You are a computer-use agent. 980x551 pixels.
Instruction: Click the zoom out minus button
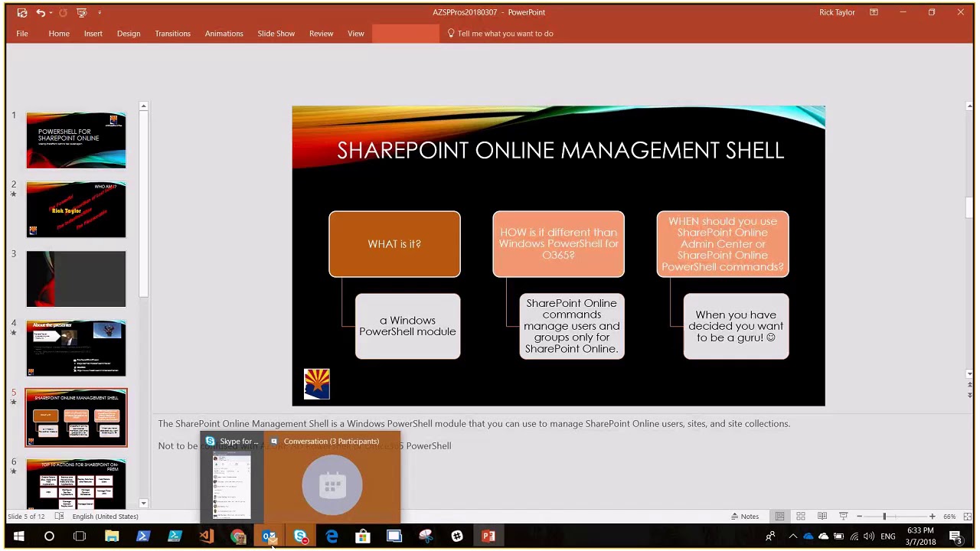click(x=859, y=517)
